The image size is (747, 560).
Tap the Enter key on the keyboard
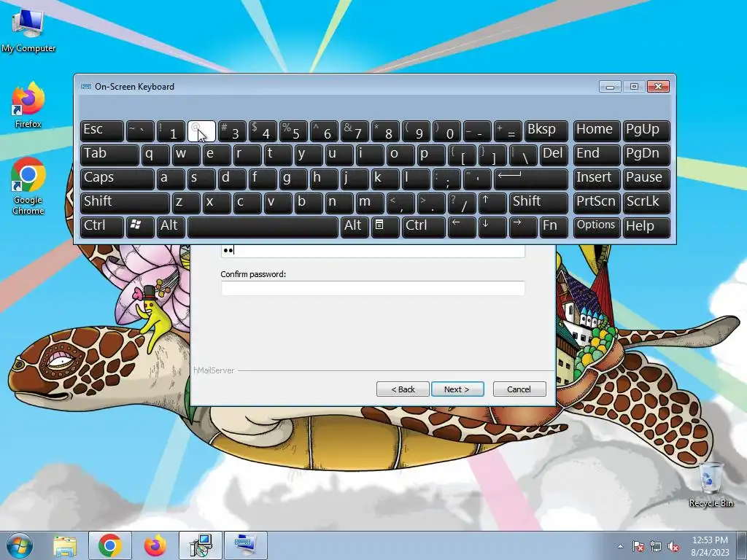click(x=531, y=179)
